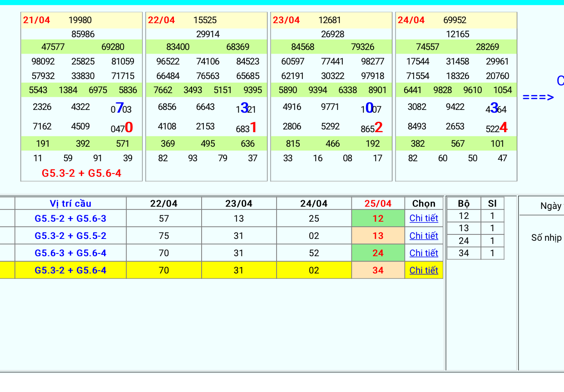The width and height of the screenshot is (564, 392).
Task: Click the green prediction cell 24
Action: pos(378,253)
